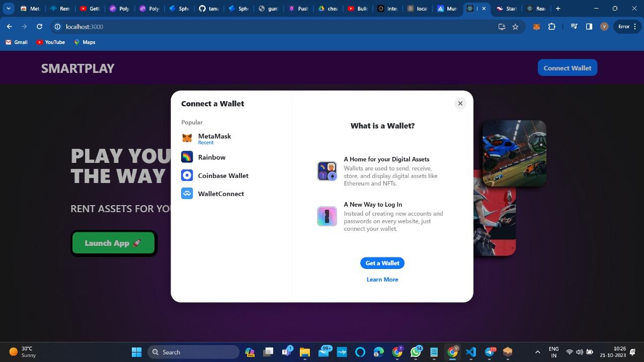Open Visual Studio Code from taskbar
This screenshot has height=362, width=644.
click(471, 352)
